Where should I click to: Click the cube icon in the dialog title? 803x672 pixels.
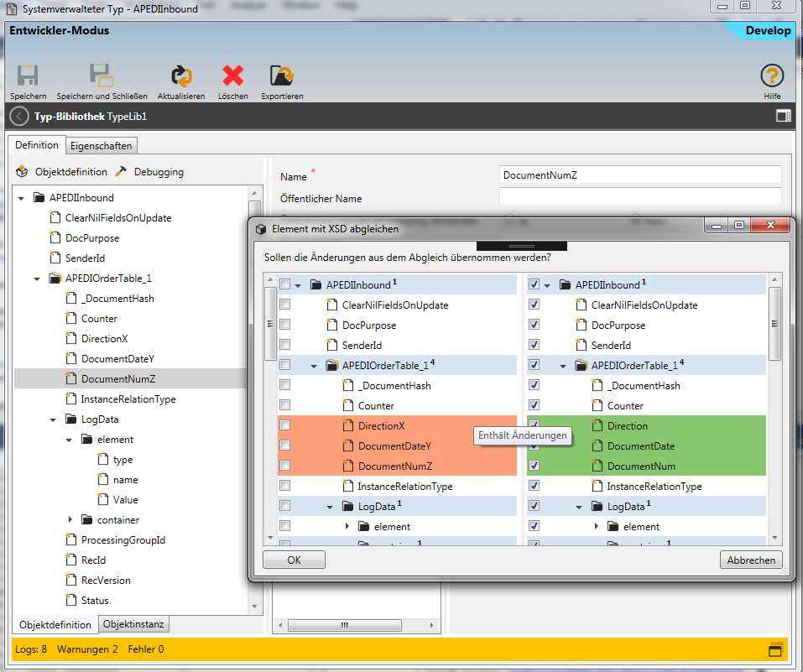click(x=261, y=229)
